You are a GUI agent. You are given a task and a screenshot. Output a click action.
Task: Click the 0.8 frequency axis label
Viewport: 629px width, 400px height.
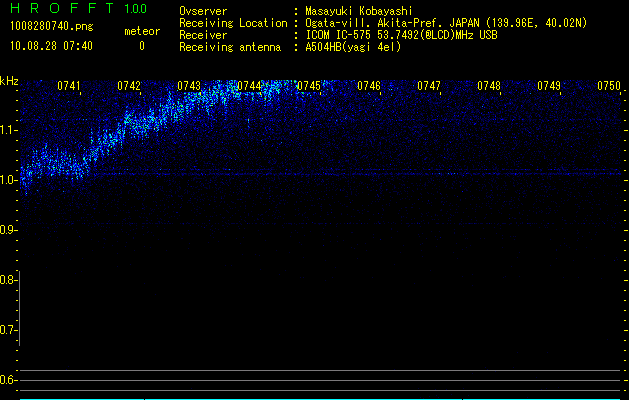click(8, 280)
